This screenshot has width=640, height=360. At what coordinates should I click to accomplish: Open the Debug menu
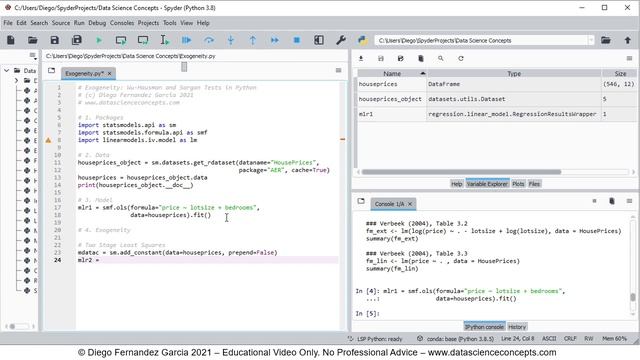(97, 23)
